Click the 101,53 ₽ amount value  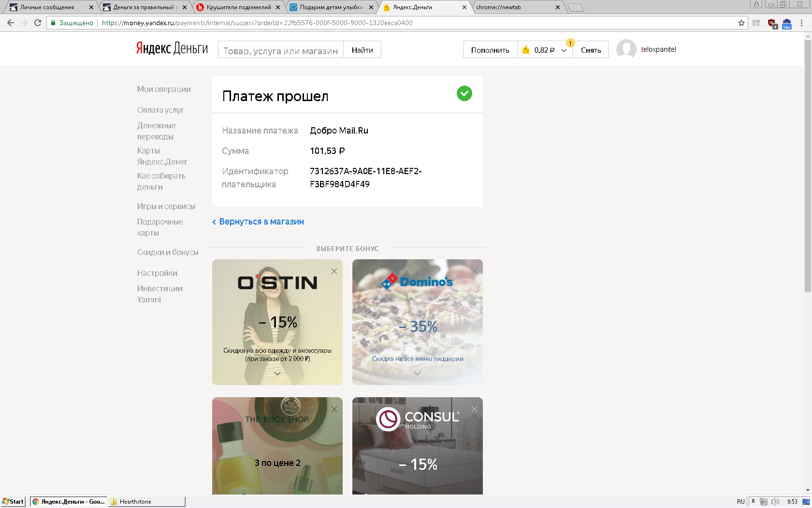(x=327, y=151)
